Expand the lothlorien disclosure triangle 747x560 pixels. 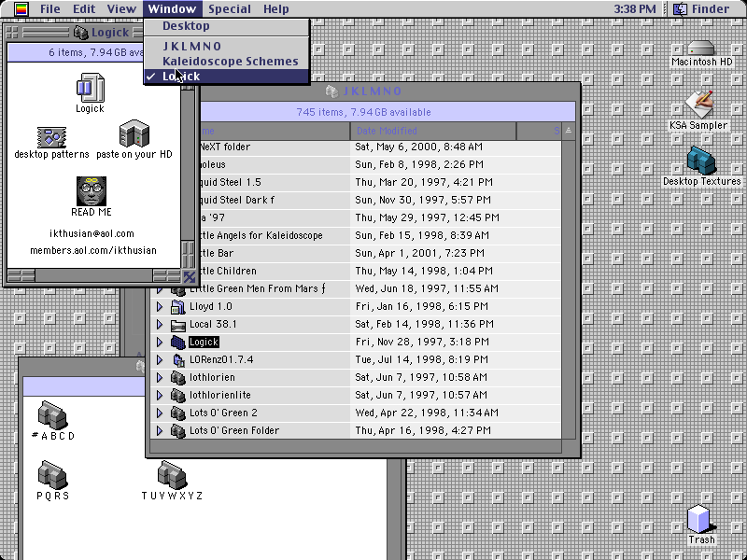(160, 378)
